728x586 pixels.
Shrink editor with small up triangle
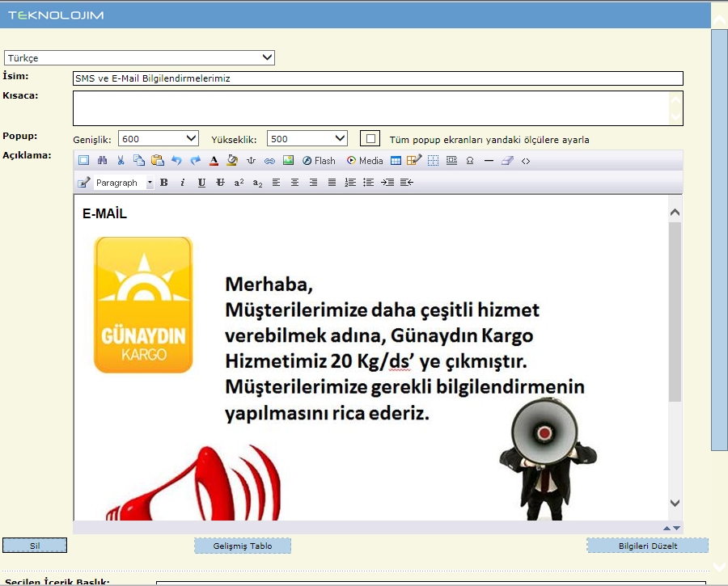(667, 528)
